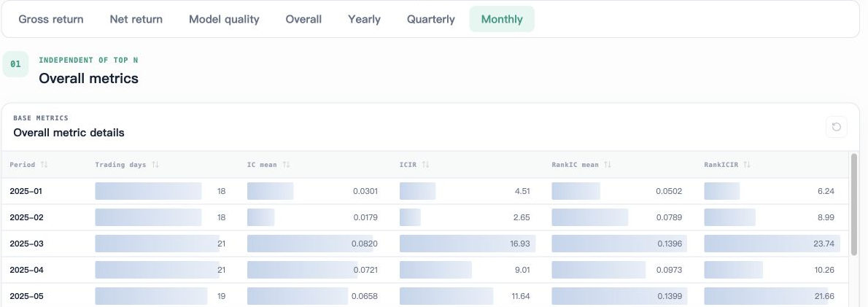Click the RankIC mean value 0.0973
868x307 pixels.
pos(670,270)
